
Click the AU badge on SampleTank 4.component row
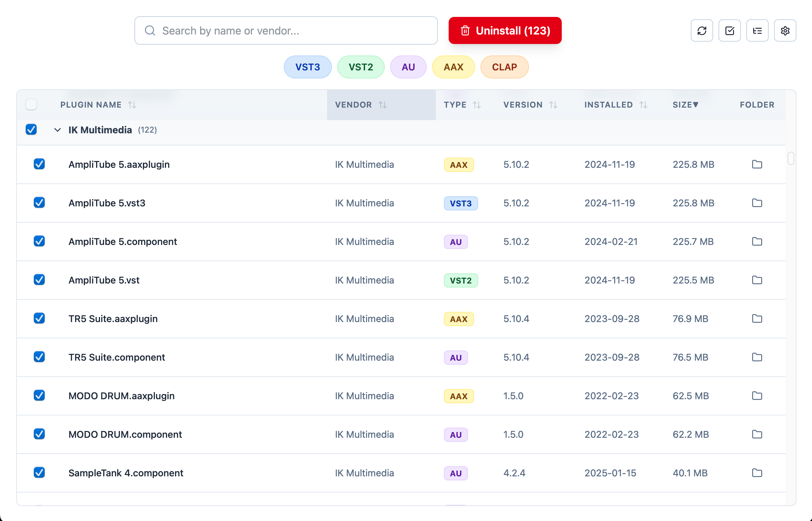pyautogui.click(x=455, y=473)
